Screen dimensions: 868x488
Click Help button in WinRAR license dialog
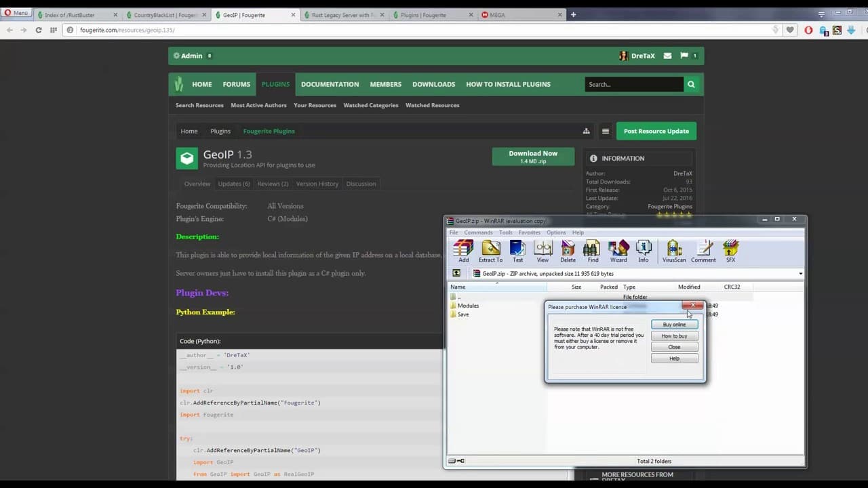click(x=674, y=359)
